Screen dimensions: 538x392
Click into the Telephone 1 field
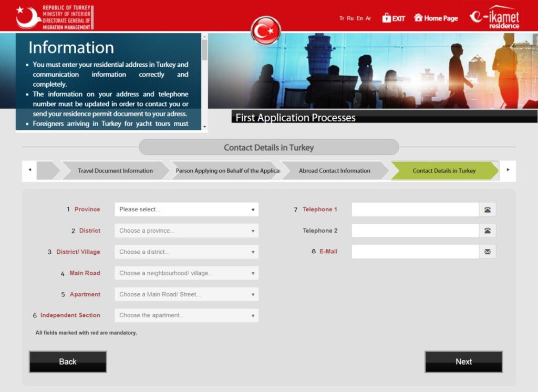[x=415, y=210]
